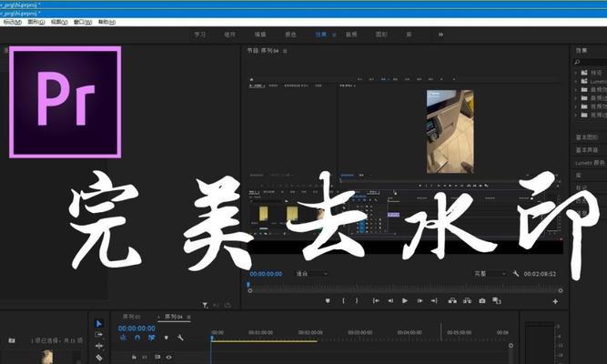Open the 图形(G) menu
This screenshot has height=364, width=607.
point(36,22)
